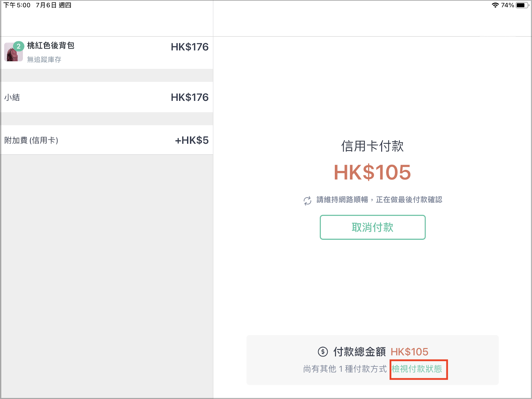Screen dimensions: 532x399
Task: Tap the large HK$105 payment amount
Action: (372, 172)
